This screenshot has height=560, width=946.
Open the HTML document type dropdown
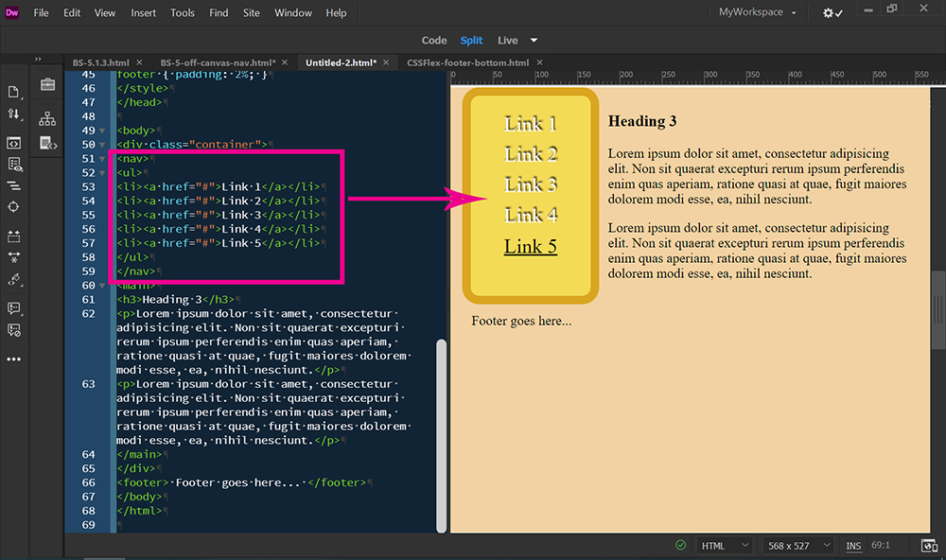724,545
